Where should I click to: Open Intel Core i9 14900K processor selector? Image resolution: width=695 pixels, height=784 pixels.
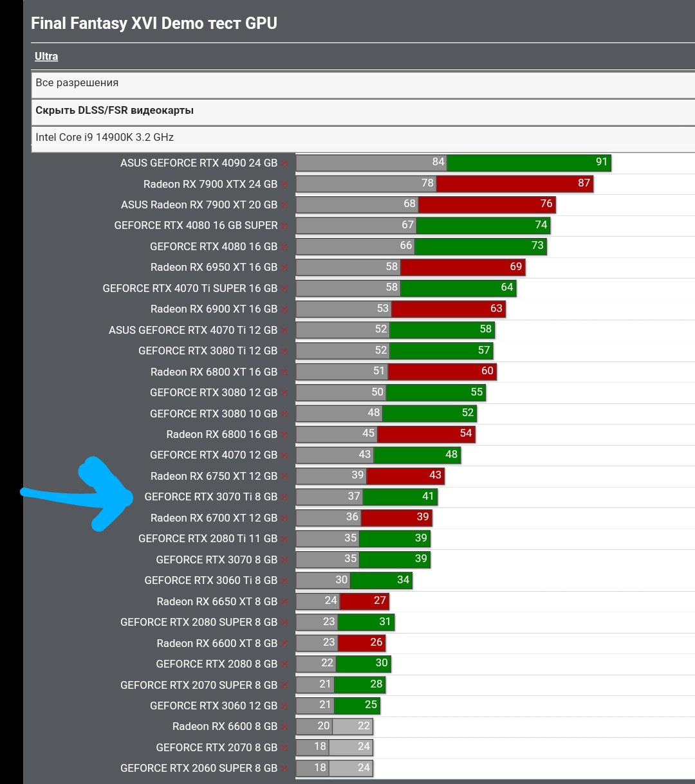(104, 138)
